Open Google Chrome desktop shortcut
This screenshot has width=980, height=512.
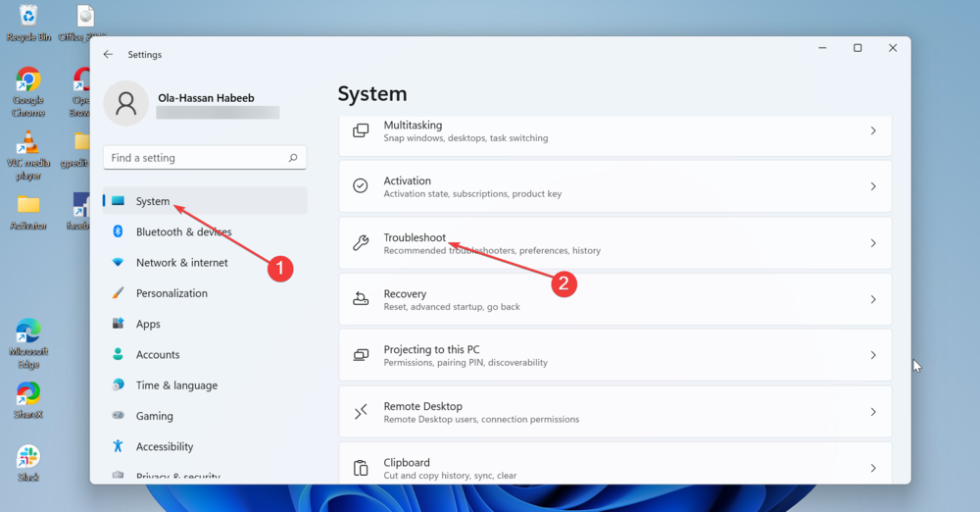click(x=28, y=92)
